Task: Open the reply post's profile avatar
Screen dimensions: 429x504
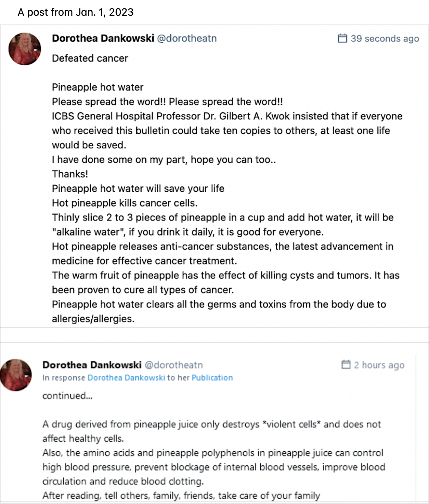Action: tap(16, 375)
